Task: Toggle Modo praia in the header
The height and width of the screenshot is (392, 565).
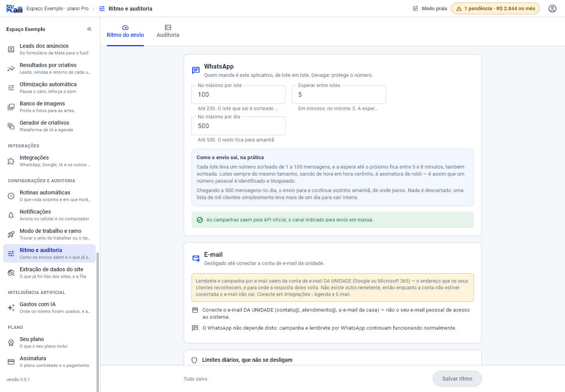Action: click(x=430, y=9)
